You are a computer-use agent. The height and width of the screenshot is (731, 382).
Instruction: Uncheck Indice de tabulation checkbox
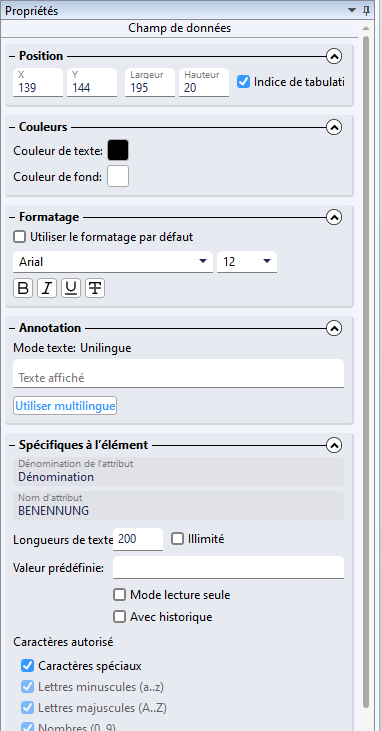243,82
